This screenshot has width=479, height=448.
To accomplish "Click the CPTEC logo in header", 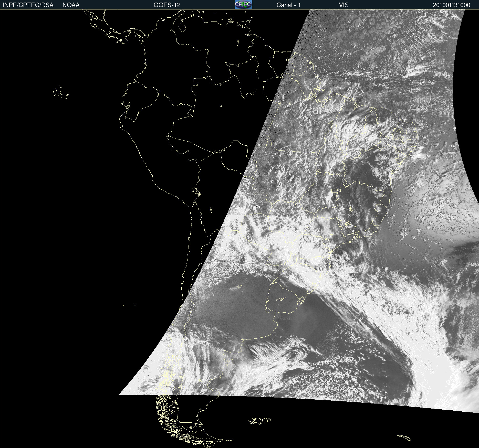I will tap(243, 5).
